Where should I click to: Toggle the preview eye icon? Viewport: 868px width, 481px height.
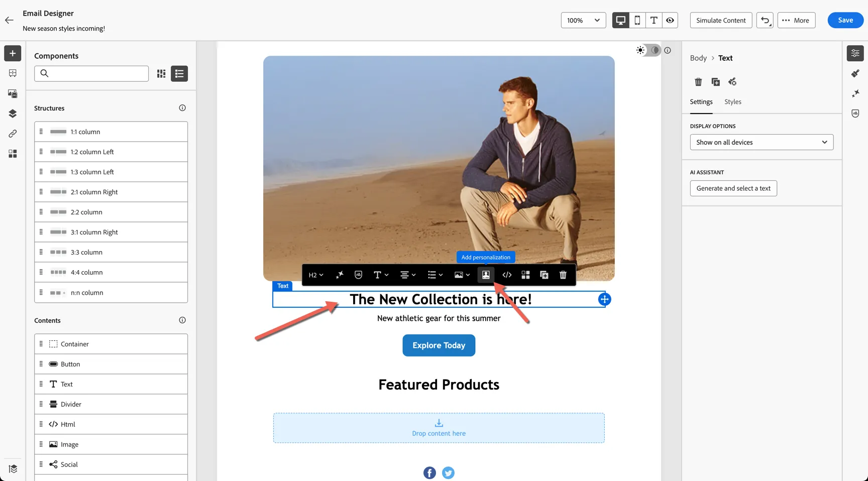coord(670,20)
